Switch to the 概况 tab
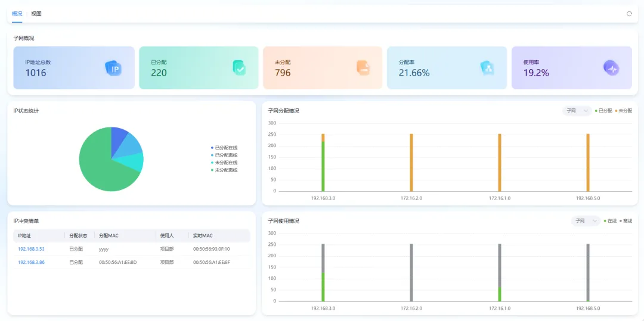Image resolution: width=644 pixels, height=321 pixels. point(17,14)
